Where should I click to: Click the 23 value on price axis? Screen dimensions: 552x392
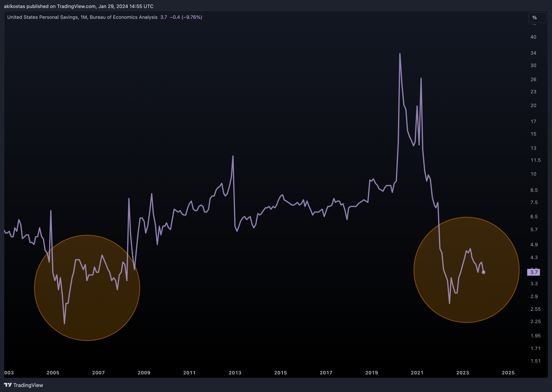click(533, 91)
